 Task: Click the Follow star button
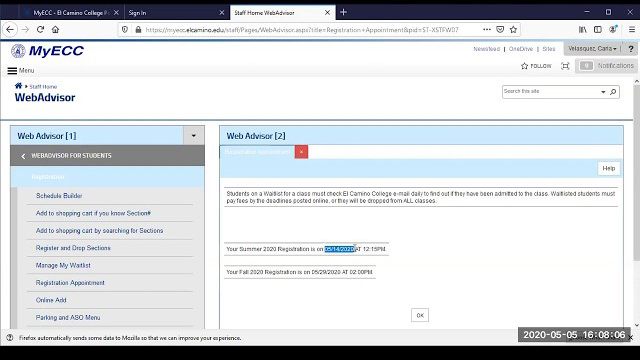tap(536, 66)
